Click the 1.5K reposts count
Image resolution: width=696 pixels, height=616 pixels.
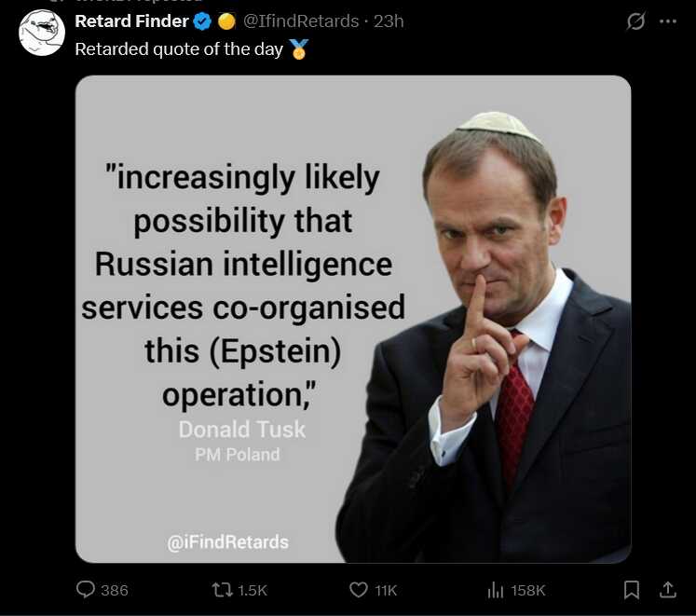tap(252, 590)
